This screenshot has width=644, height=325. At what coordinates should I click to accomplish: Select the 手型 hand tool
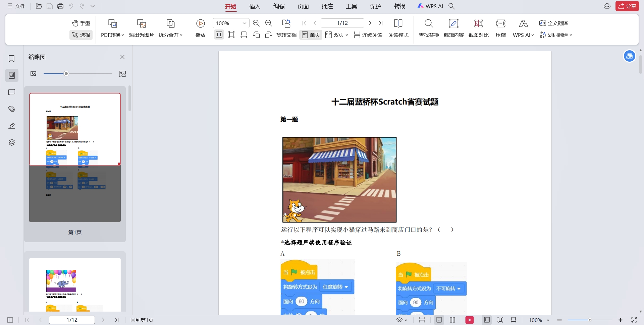(x=81, y=23)
